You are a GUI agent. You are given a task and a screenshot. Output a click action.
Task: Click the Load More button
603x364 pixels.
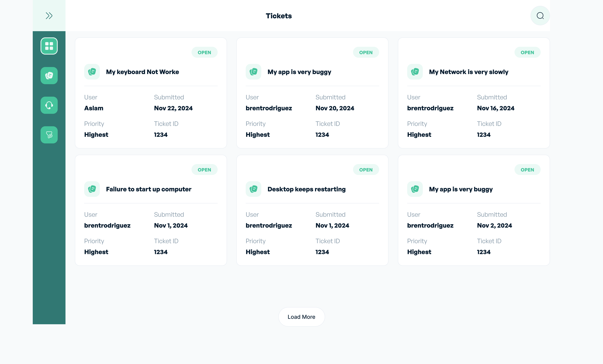coord(301,317)
